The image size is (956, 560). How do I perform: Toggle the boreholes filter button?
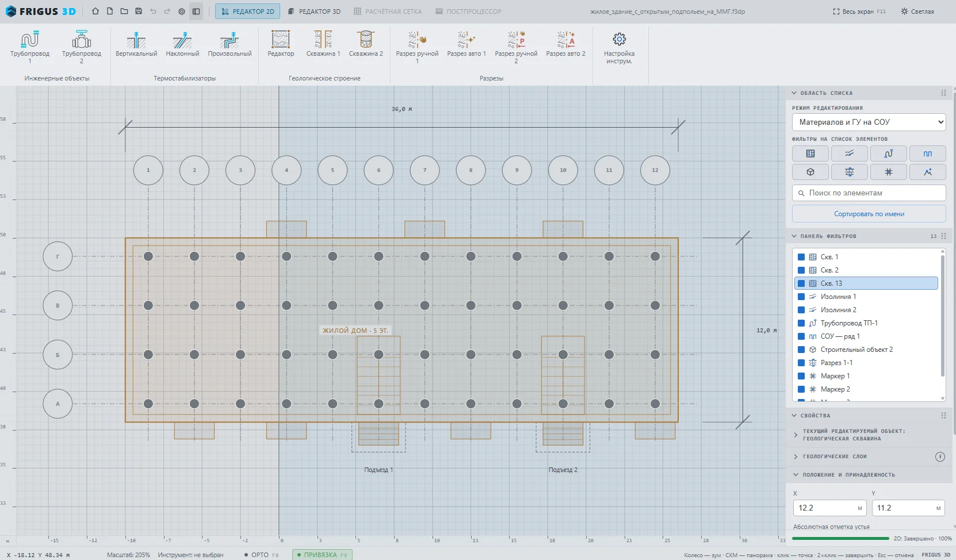click(810, 154)
